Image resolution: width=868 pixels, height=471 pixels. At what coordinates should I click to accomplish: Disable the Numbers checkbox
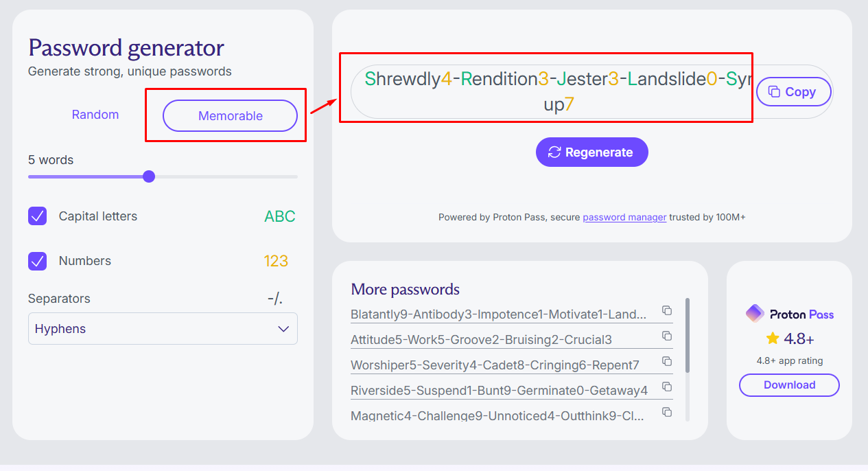pos(36,261)
